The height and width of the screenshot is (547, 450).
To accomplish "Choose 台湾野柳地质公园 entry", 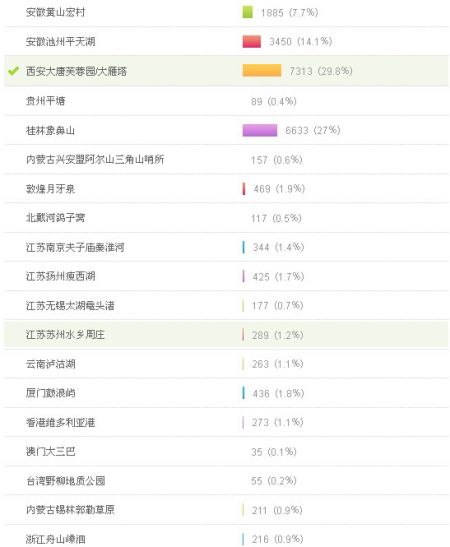I will 226,481.
